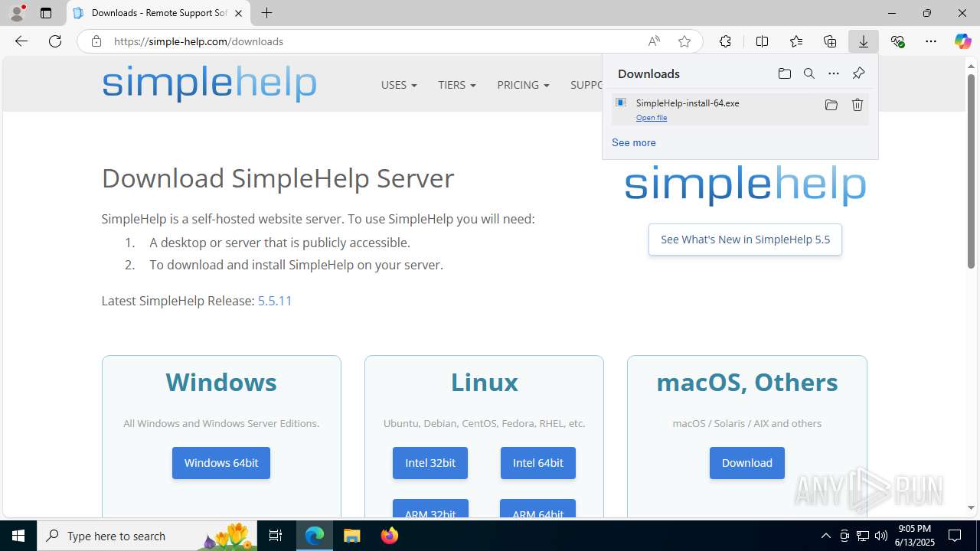The image size is (980, 551).
Task: Click See What's New in SimpleHelp 5.5
Action: (x=745, y=240)
